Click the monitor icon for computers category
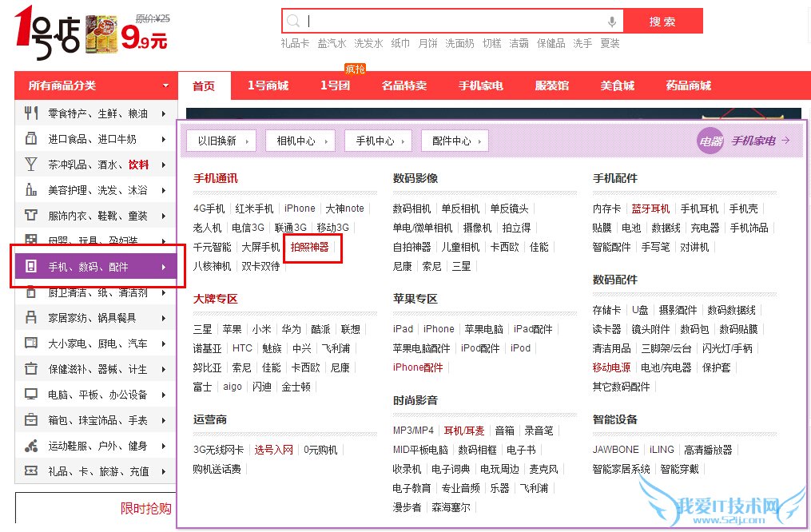The height and width of the screenshot is (532, 811). pyautogui.click(x=31, y=394)
